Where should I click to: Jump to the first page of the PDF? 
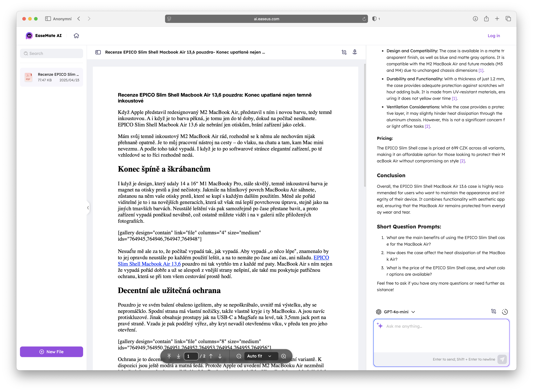point(169,356)
